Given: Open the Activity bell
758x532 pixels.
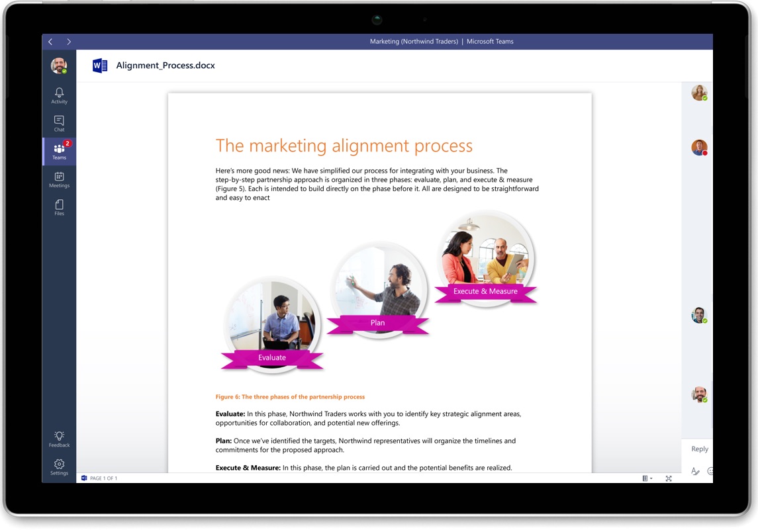Looking at the screenshot, I should 59,96.
